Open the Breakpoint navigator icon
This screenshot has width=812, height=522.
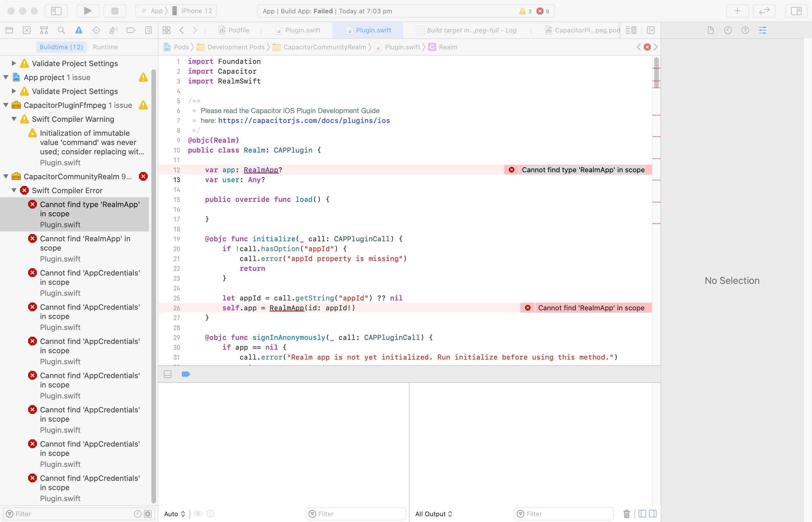point(131,30)
